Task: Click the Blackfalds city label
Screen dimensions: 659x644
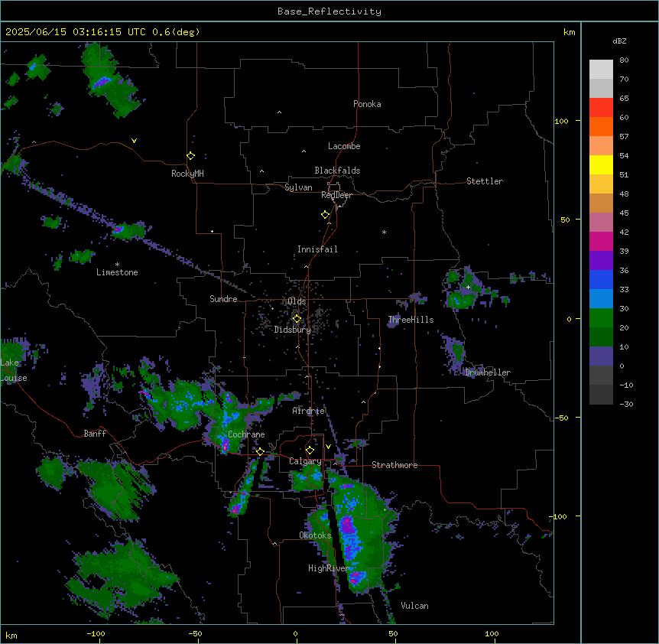Action: (x=337, y=171)
